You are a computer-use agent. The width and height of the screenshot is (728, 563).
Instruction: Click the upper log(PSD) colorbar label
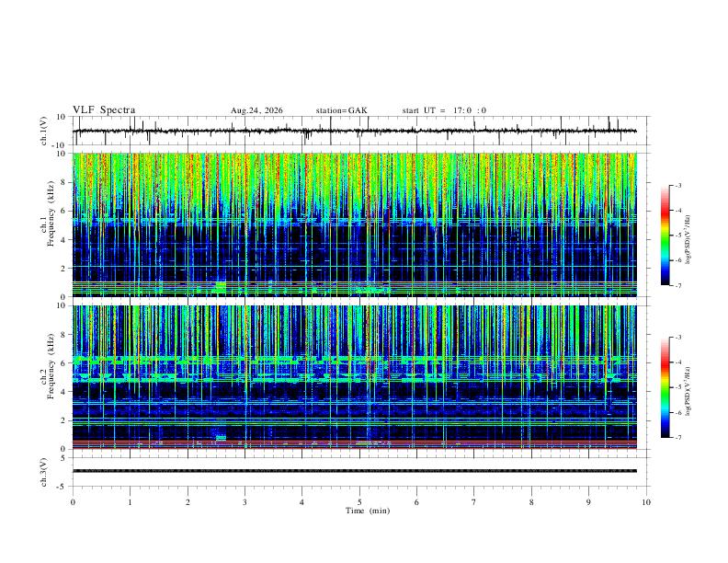[688, 239]
